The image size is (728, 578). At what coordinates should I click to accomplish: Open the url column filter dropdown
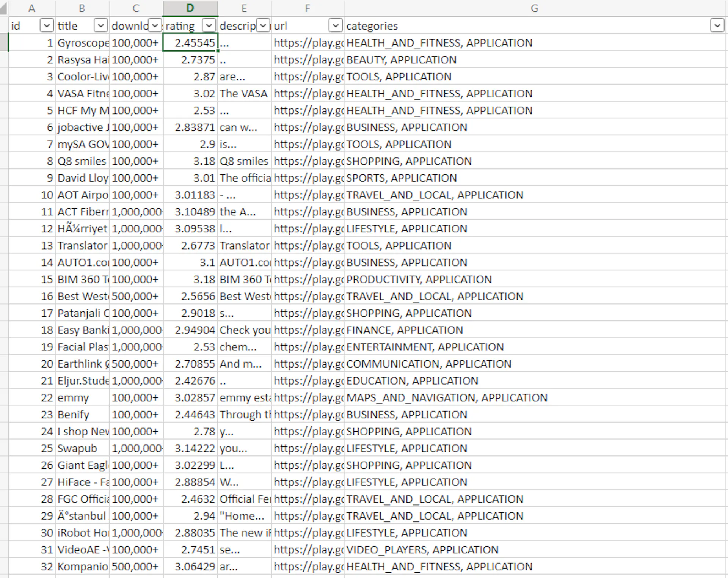click(335, 25)
